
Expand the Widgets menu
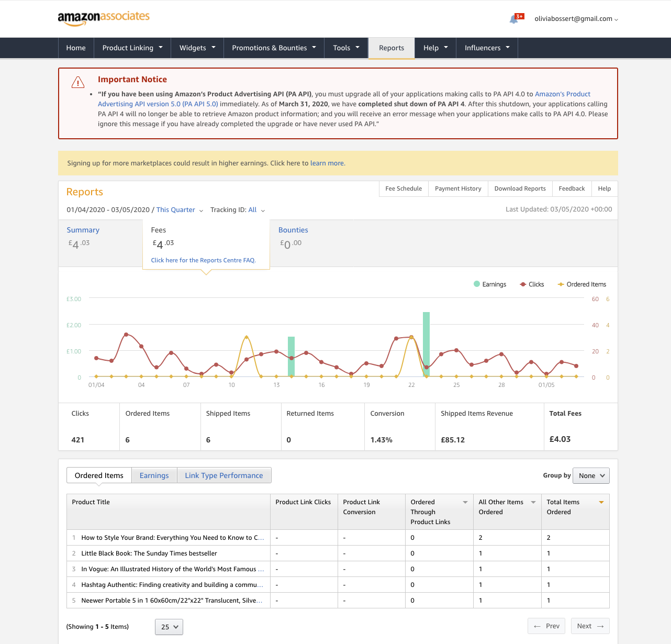197,48
